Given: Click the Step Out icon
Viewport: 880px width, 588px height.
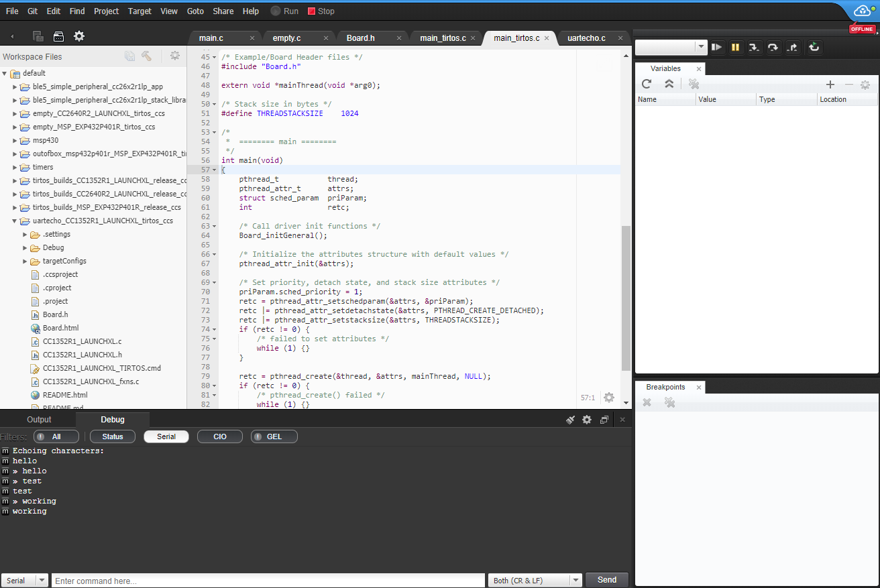Looking at the screenshot, I should (x=792, y=47).
